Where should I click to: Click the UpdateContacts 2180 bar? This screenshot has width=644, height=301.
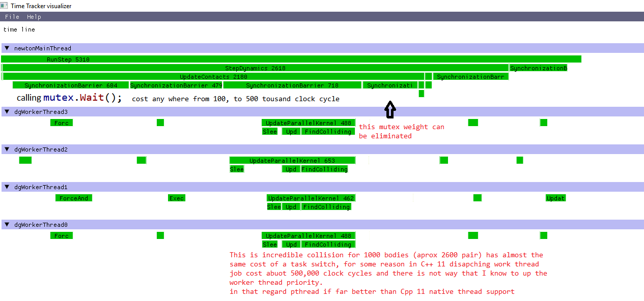point(213,77)
